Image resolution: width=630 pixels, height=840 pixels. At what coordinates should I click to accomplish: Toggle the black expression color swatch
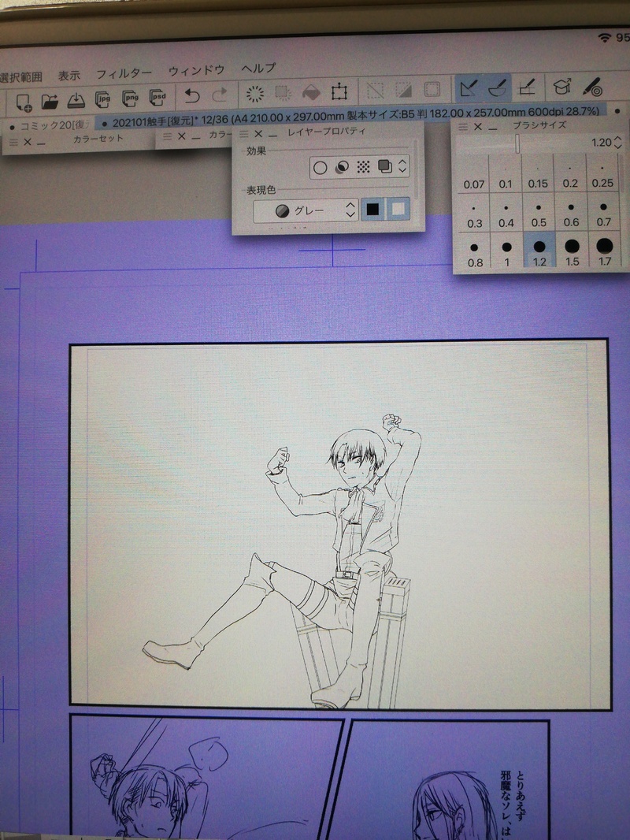[373, 209]
